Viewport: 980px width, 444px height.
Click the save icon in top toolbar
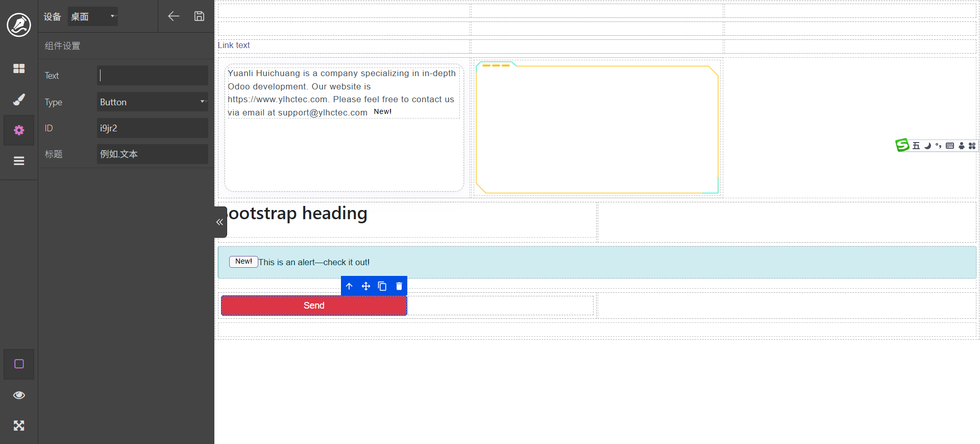[x=199, y=16]
